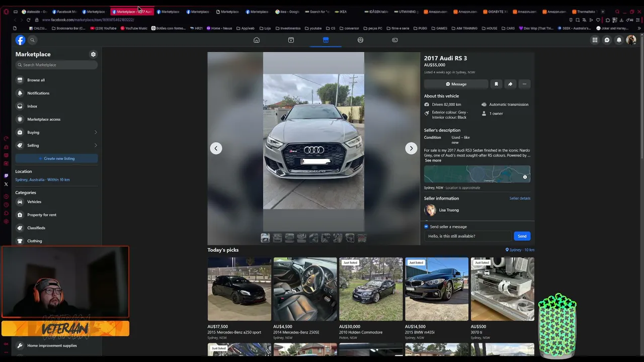
Task: Open more options ellipsis for the listing
Action: click(524, 84)
